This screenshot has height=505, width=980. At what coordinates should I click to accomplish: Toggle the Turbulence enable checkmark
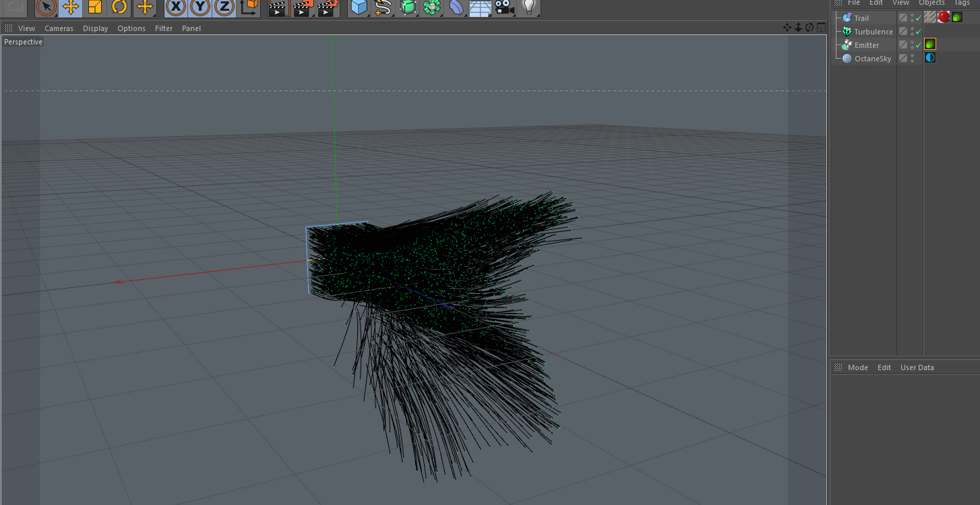918,32
